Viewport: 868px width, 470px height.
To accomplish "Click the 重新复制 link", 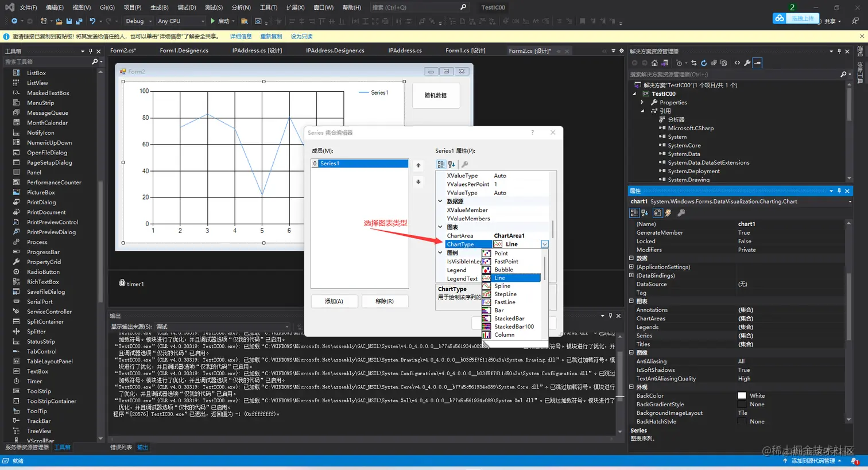I will (x=271, y=36).
